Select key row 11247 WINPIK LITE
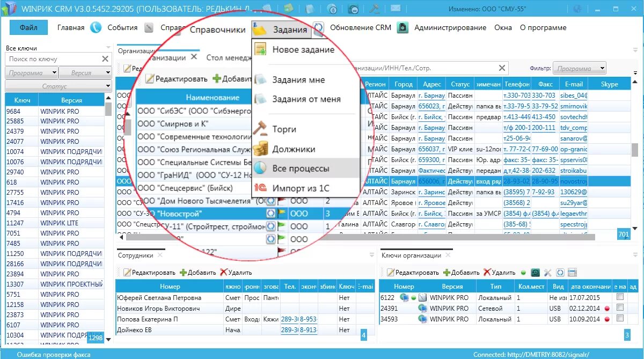This screenshot has height=359, width=644. [55, 223]
